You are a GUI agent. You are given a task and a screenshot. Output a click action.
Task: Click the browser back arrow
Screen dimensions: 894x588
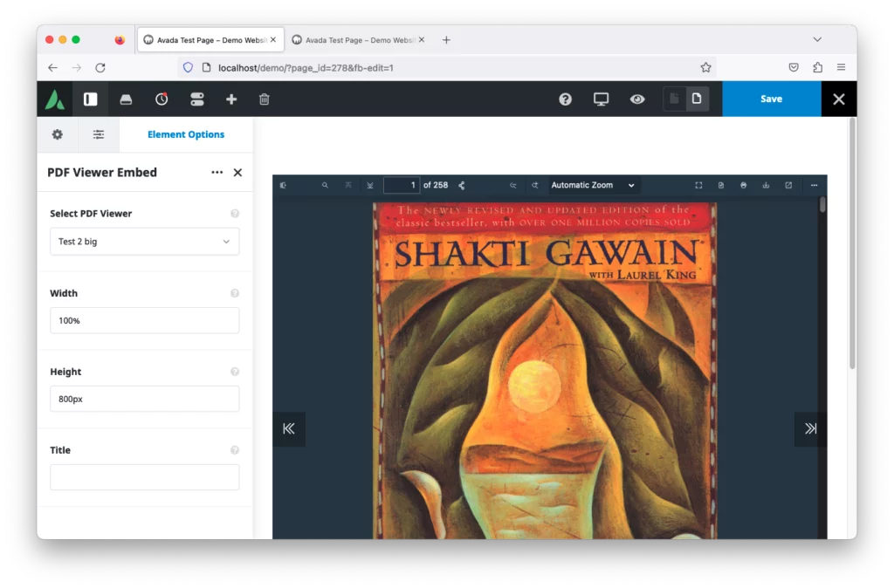point(52,68)
